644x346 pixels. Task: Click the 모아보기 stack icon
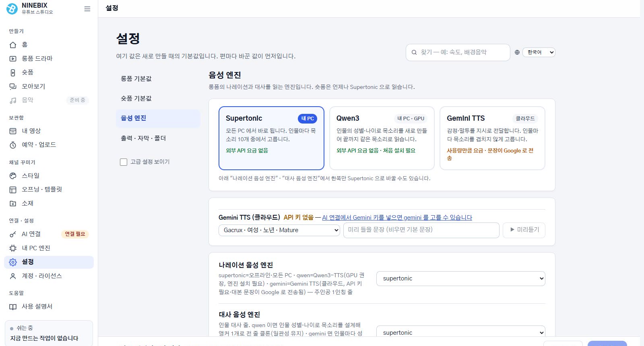click(13, 86)
